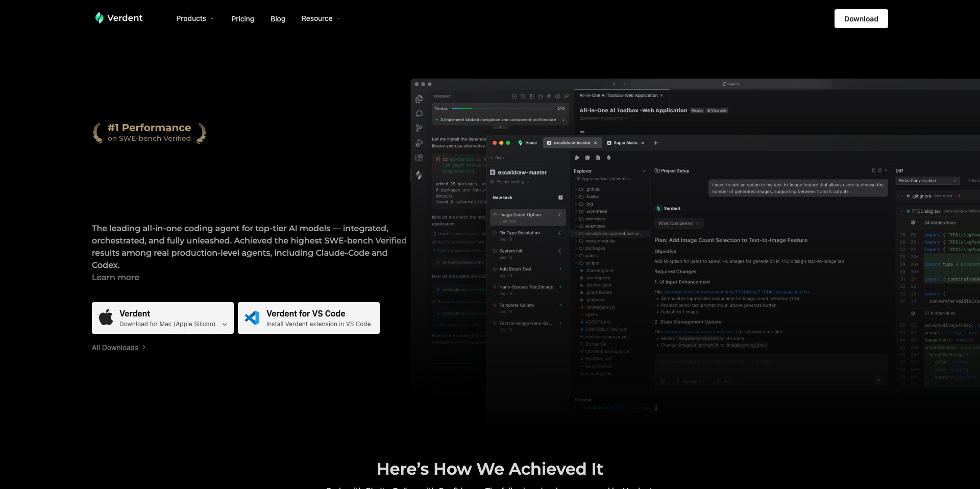
Task: Select the Fix Type Resolution task
Action: (x=528, y=235)
